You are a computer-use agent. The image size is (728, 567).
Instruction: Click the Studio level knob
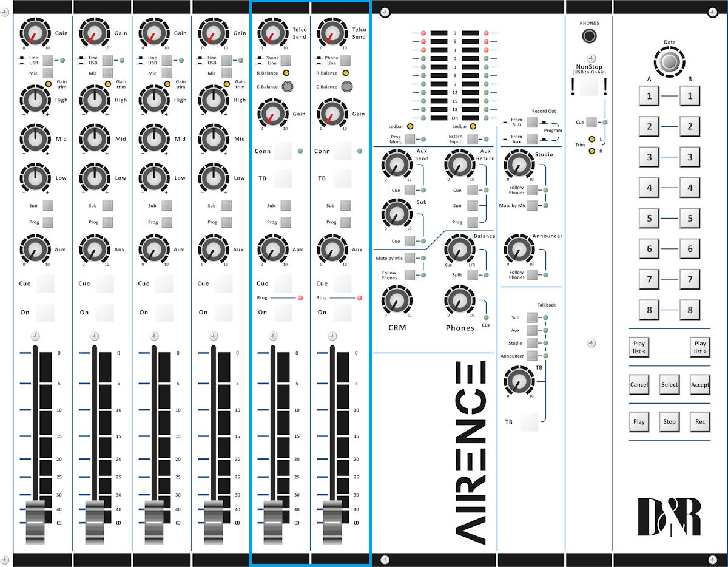[x=517, y=164]
